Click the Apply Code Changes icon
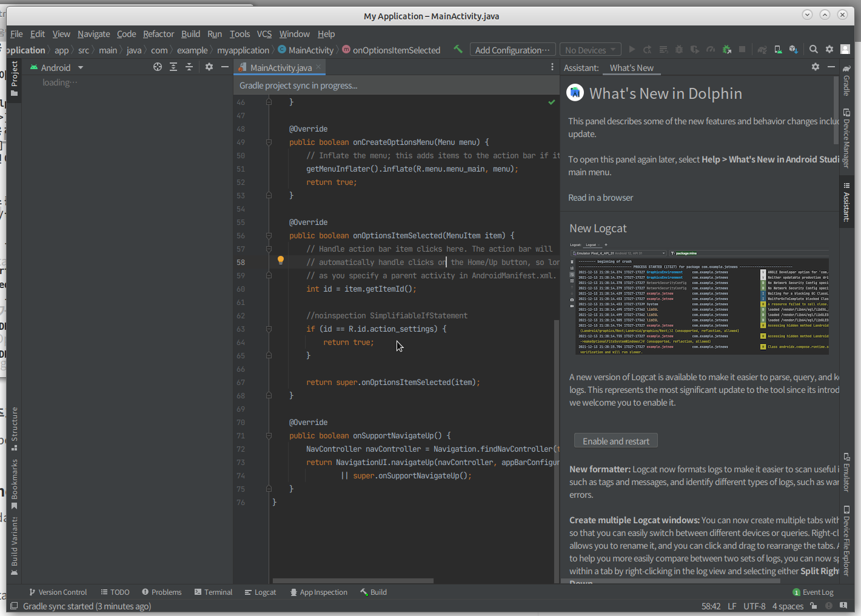Viewport: 861px width, 616px height. point(663,50)
